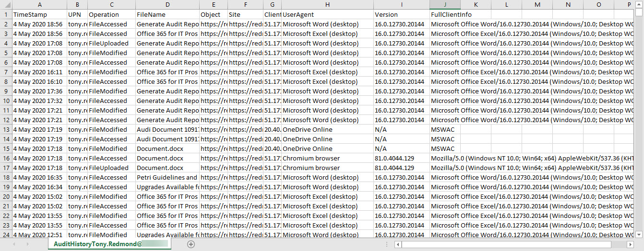
Task: Select FileModified cell in row 9
Action: point(111,91)
